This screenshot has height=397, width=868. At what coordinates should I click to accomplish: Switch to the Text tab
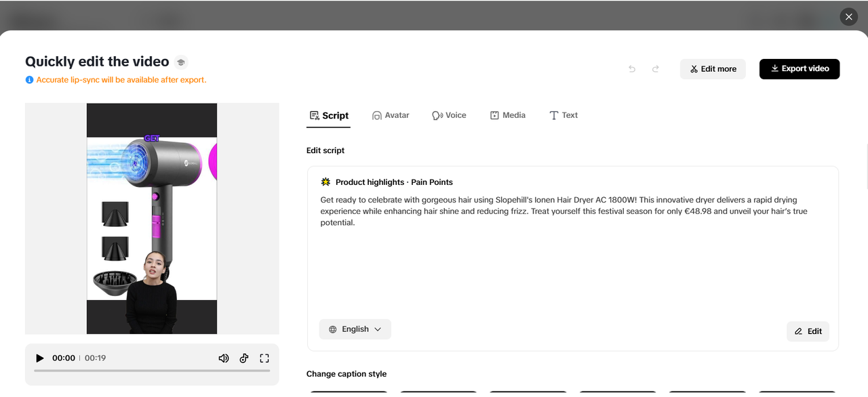click(x=564, y=115)
